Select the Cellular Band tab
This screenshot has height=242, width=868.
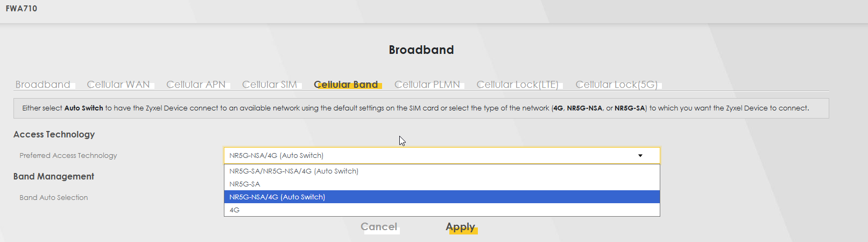[346, 85]
